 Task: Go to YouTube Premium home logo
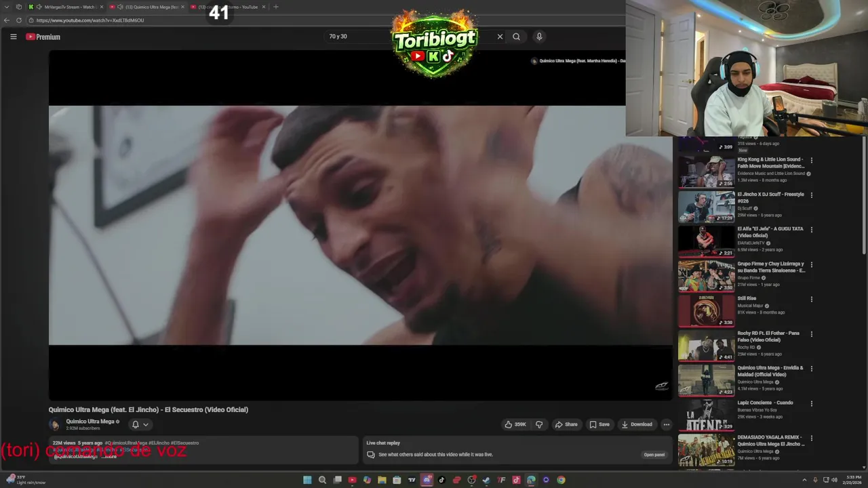tap(43, 37)
